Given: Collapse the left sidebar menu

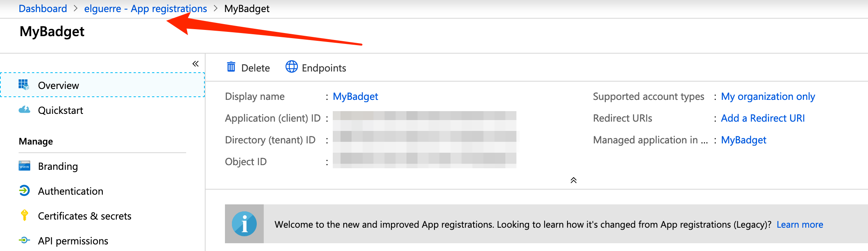Looking at the screenshot, I should click(x=195, y=64).
